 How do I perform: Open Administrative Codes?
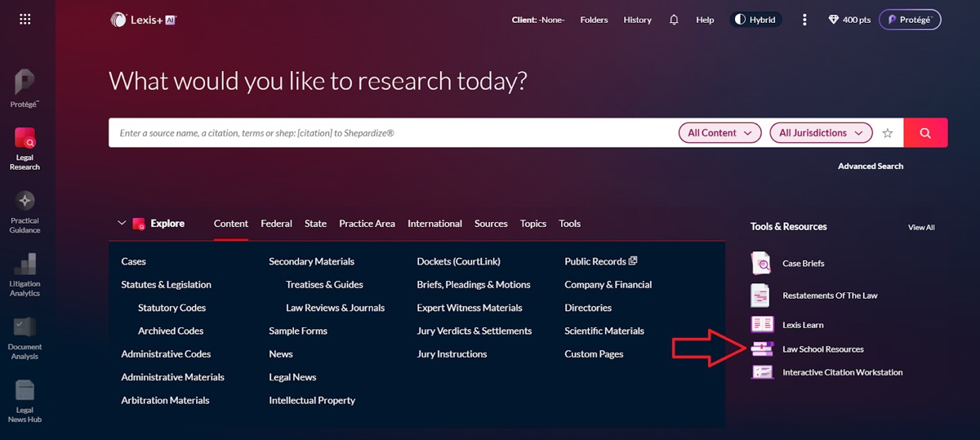pyautogui.click(x=166, y=354)
